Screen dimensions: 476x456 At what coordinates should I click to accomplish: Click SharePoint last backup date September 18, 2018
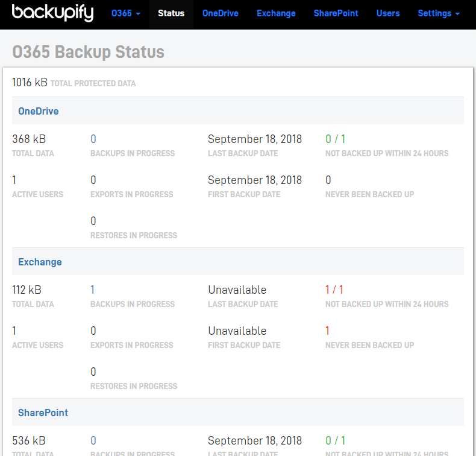coord(255,440)
